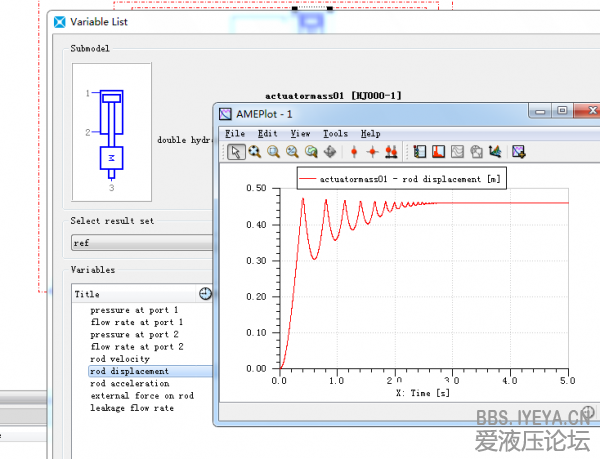Activate the four-arrow pan tool
Image resolution: width=600 pixels, height=459 pixels.
click(329, 152)
